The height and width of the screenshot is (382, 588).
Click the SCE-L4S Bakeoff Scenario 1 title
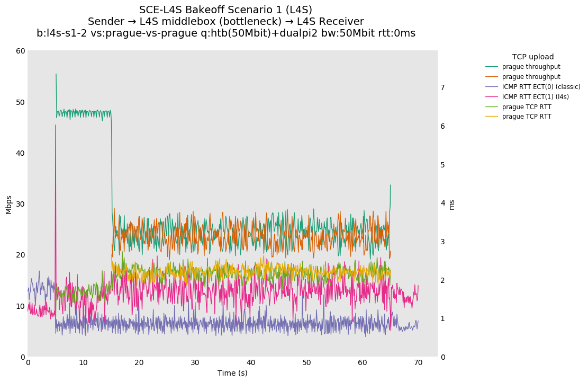[225, 10]
